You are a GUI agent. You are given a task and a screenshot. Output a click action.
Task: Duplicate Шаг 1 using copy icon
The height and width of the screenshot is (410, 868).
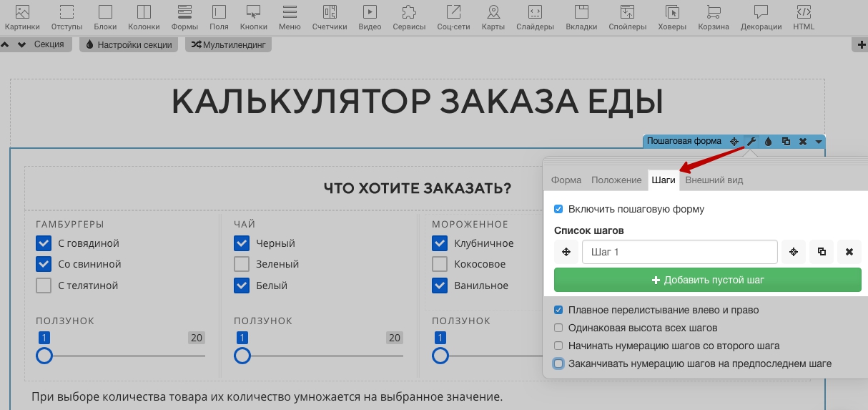click(x=822, y=252)
